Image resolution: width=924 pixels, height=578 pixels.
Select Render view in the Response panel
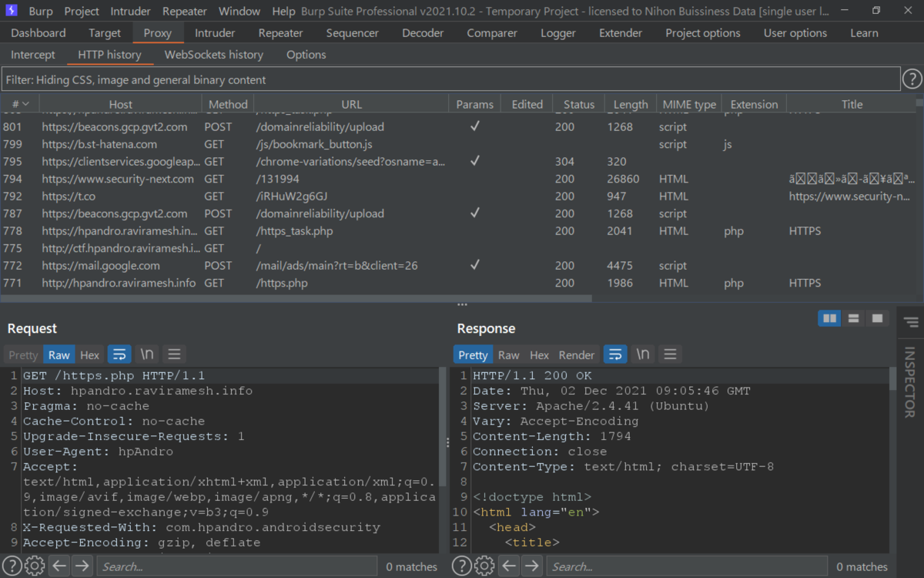[577, 355]
